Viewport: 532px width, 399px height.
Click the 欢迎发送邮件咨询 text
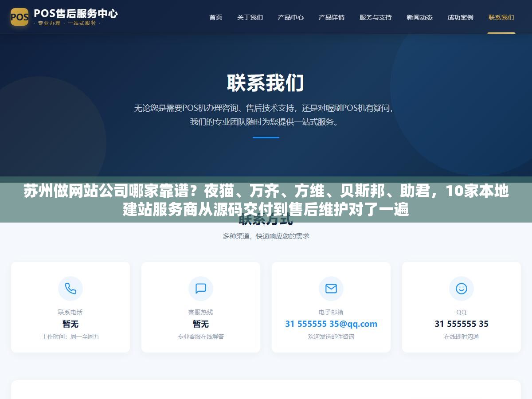pyautogui.click(x=331, y=336)
